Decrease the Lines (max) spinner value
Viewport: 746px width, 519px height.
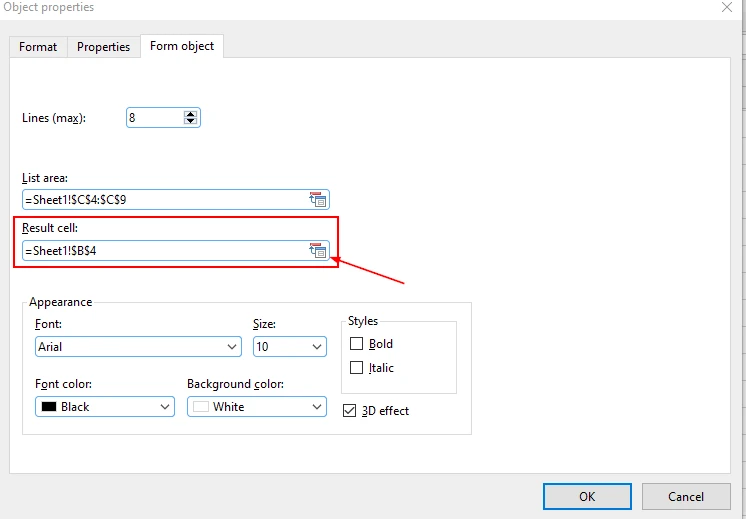point(191,122)
